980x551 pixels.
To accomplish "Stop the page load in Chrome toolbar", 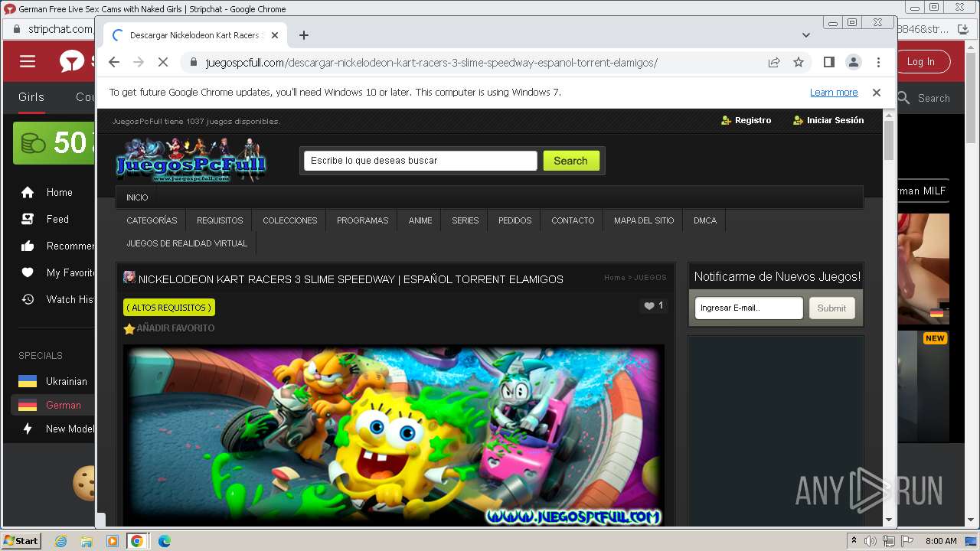I will (x=162, y=62).
